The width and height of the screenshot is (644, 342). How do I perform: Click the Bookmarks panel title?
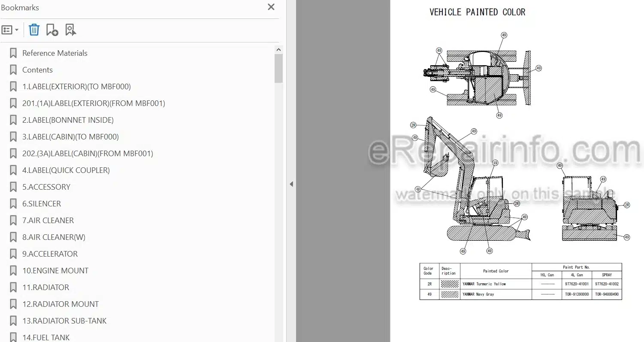click(20, 7)
